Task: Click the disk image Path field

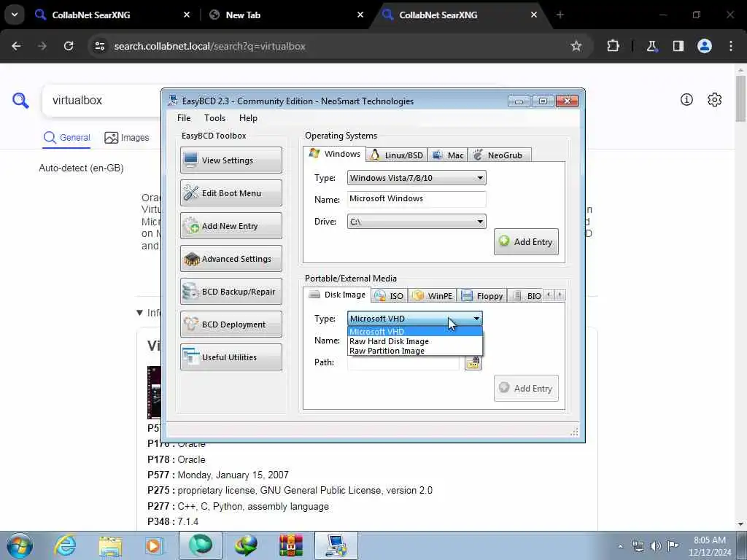Action: 403,363
